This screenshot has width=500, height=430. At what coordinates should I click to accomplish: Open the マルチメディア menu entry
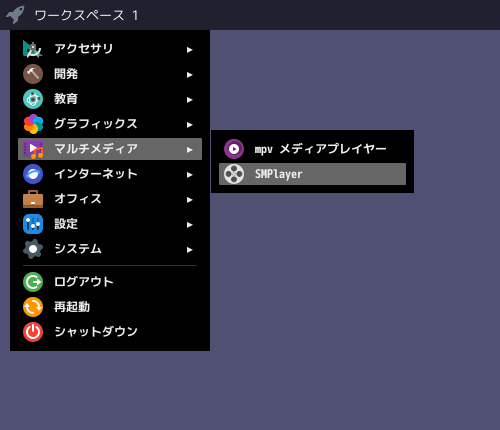110,149
